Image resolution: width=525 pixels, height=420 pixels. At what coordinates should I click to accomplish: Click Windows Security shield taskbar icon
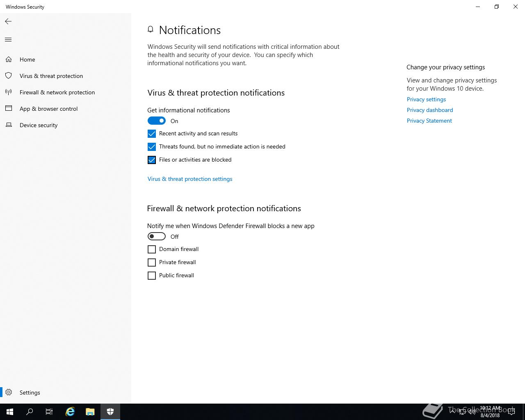(110, 412)
